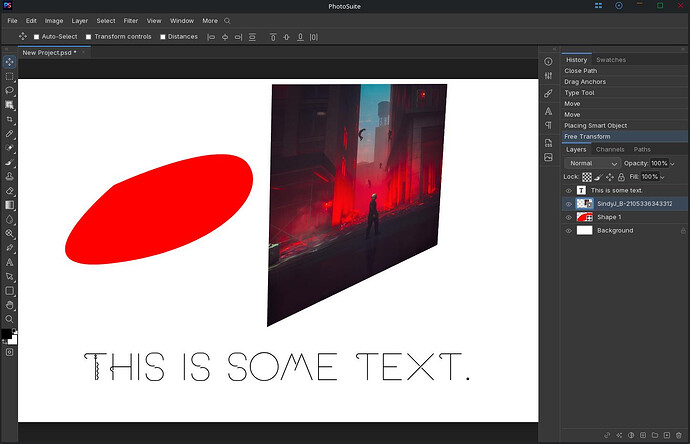The height and width of the screenshot is (444, 690).
Task: Close the New Project.psd tab
Action: point(83,52)
